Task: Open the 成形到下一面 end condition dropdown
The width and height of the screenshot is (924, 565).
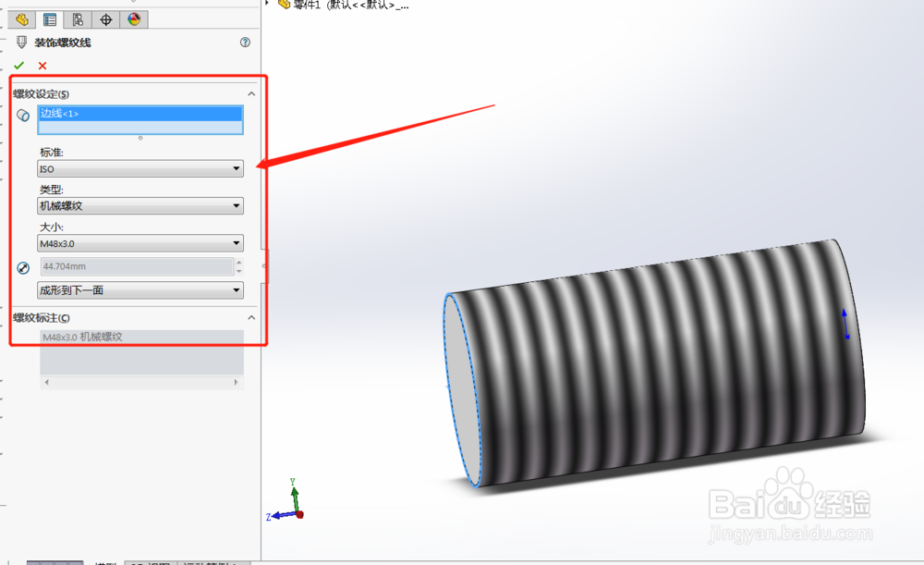Action: click(x=140, y=290)
